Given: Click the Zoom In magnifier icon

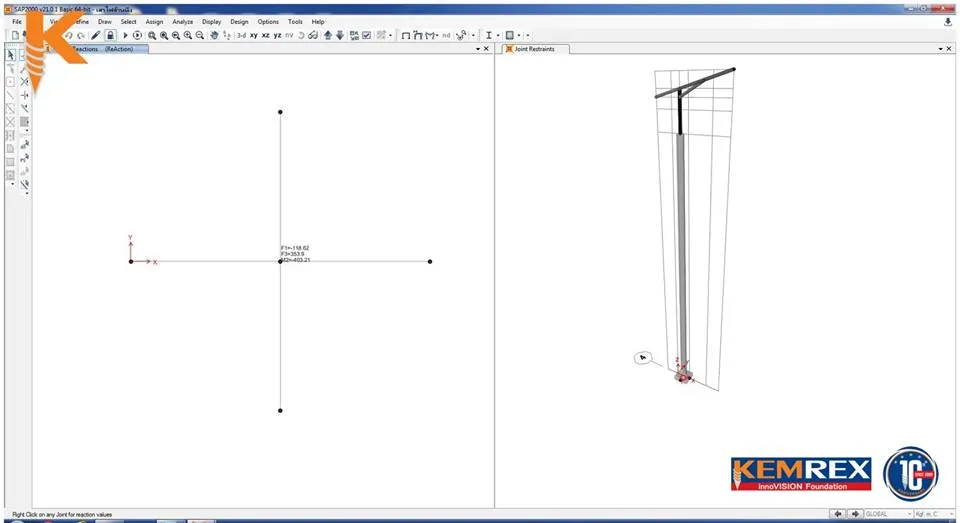Looking at the screenshot, I should [x=188, y=36].
